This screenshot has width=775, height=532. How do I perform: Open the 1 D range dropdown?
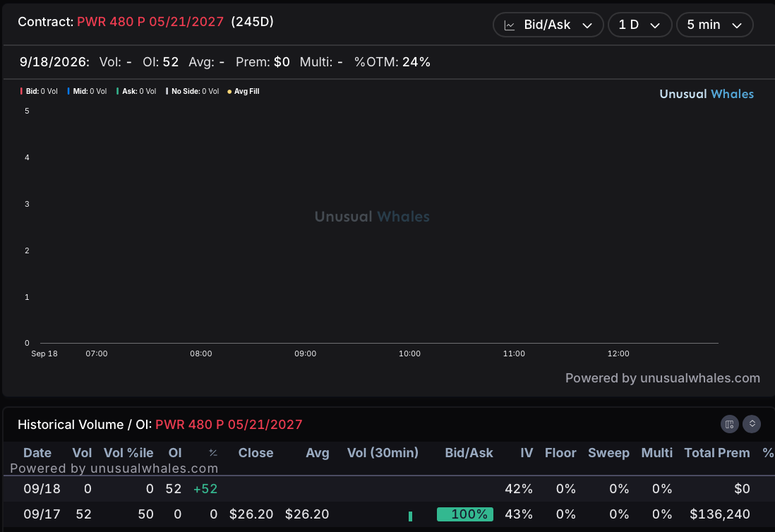pyautogui.click(x=639, y=25)
